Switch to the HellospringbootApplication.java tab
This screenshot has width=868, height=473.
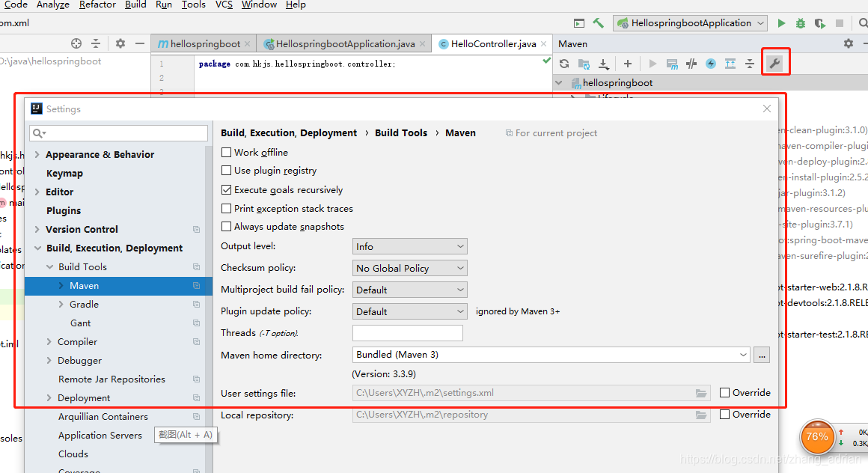[x=346, y=43]
